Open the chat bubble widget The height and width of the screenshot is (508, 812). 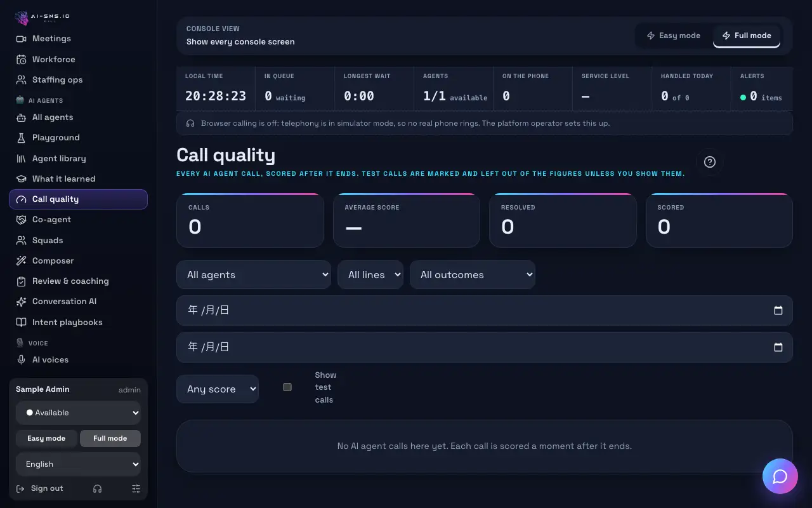coord(780,476)
